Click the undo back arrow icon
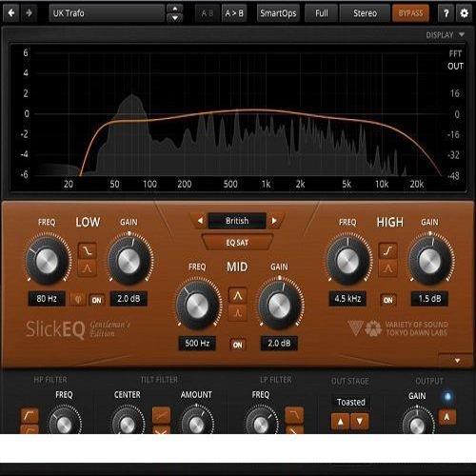 11,13
